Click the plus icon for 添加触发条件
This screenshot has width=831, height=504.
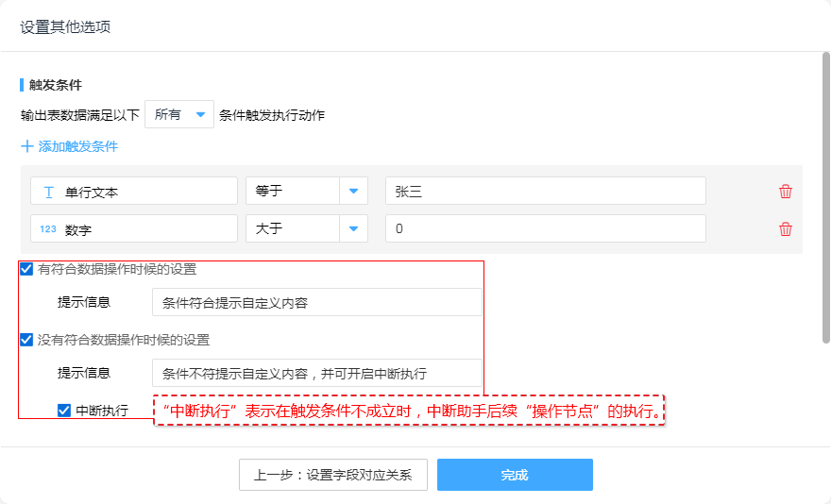tap(26, 146)
